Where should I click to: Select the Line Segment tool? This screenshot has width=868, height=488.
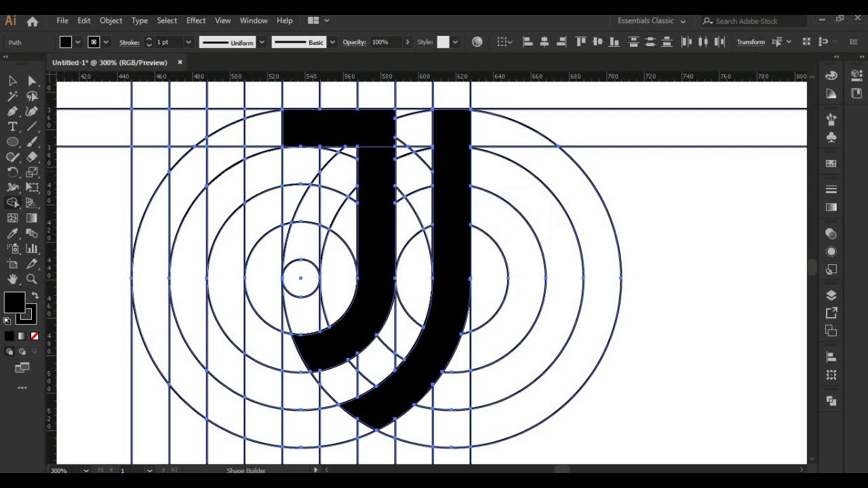(x=32, y=127)
